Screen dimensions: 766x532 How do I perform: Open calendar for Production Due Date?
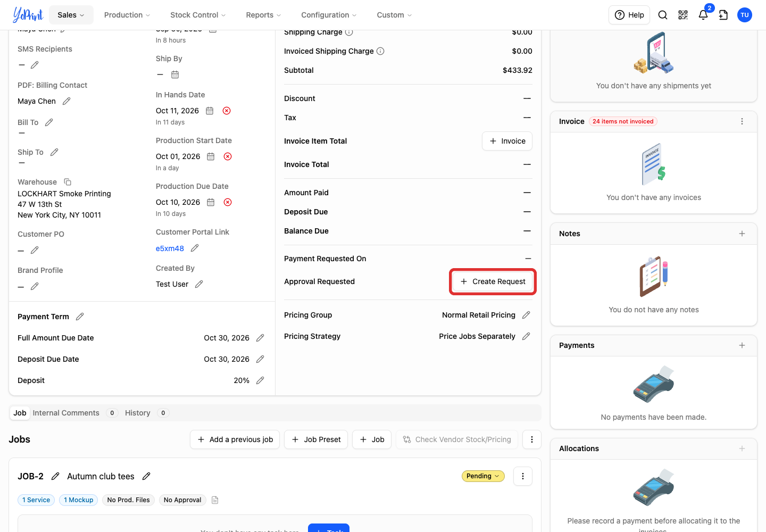(x=211, y=202)
